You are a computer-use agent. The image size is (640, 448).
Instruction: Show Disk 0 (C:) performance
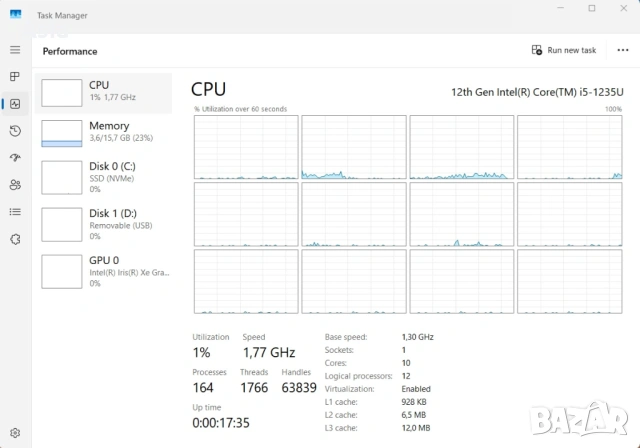pyautogui.click(x=104, y=176)
